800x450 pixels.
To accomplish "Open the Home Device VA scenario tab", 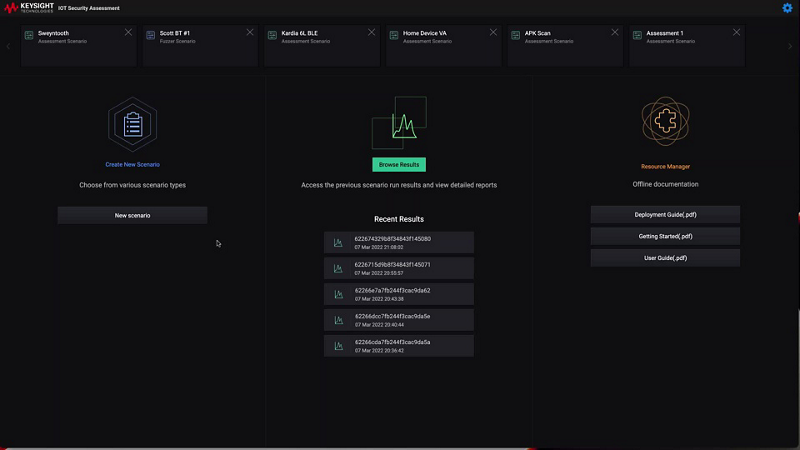I will pyautogui.click(x=444, y=45).
